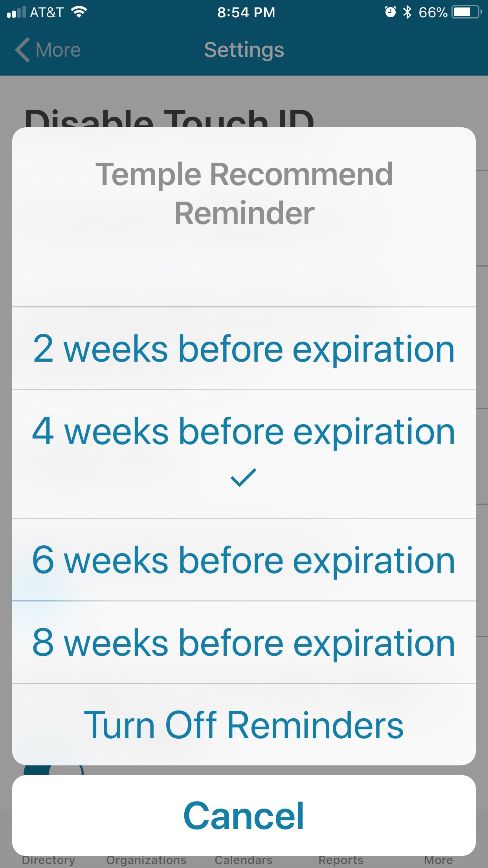The image size is (488, 868).
Task: Tap the Wi-Fi status icon
Action: (x=79, y=12)
